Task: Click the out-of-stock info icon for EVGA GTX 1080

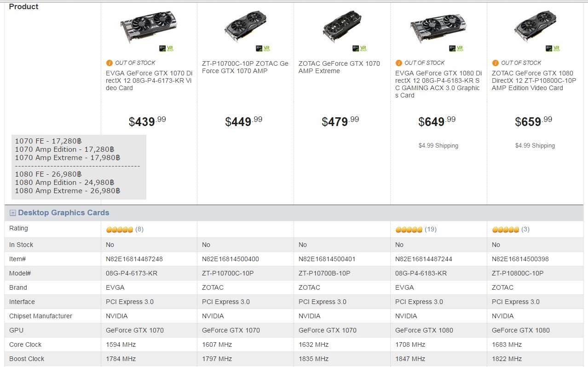Action: pos(398,63)
